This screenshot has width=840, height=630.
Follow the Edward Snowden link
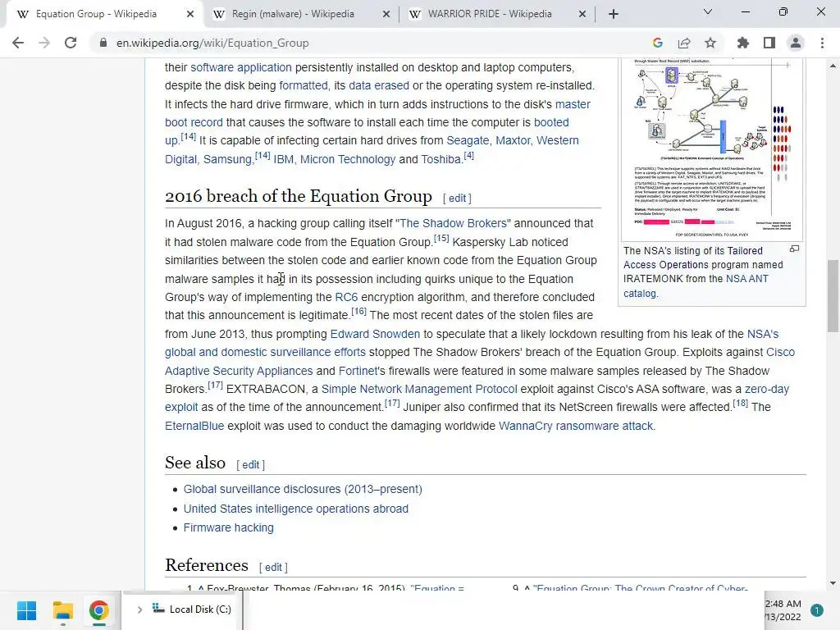375,335
